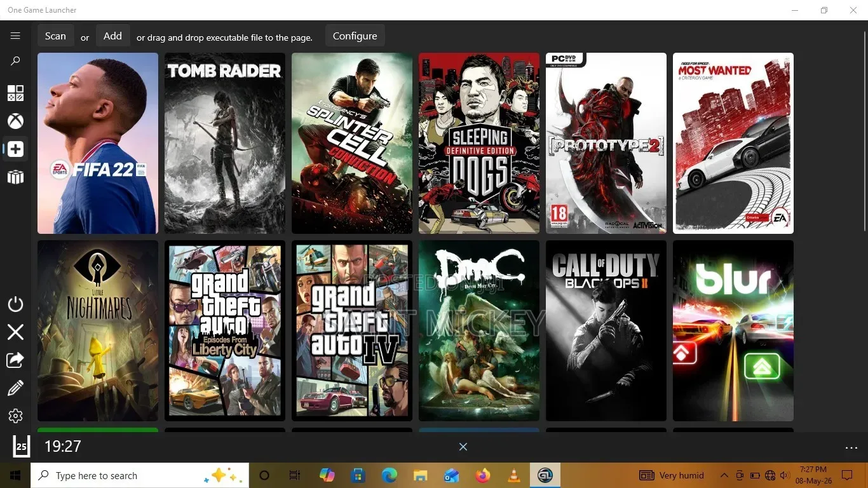Click the 25 badge icon beside the clock

coord(21,446)
